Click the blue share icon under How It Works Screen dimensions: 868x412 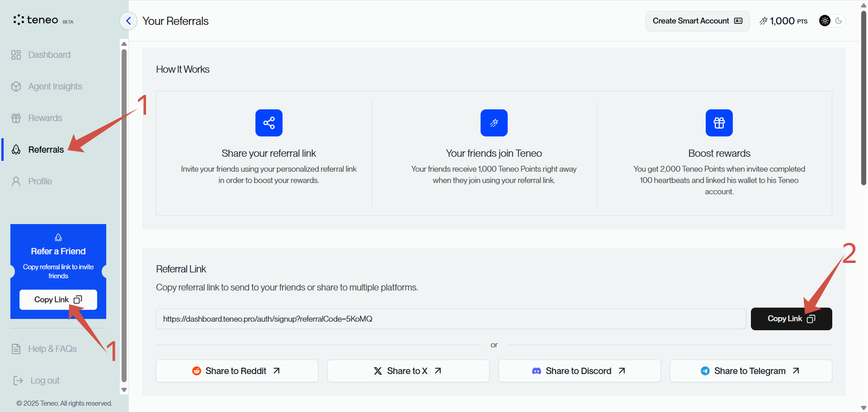[269, 123]
